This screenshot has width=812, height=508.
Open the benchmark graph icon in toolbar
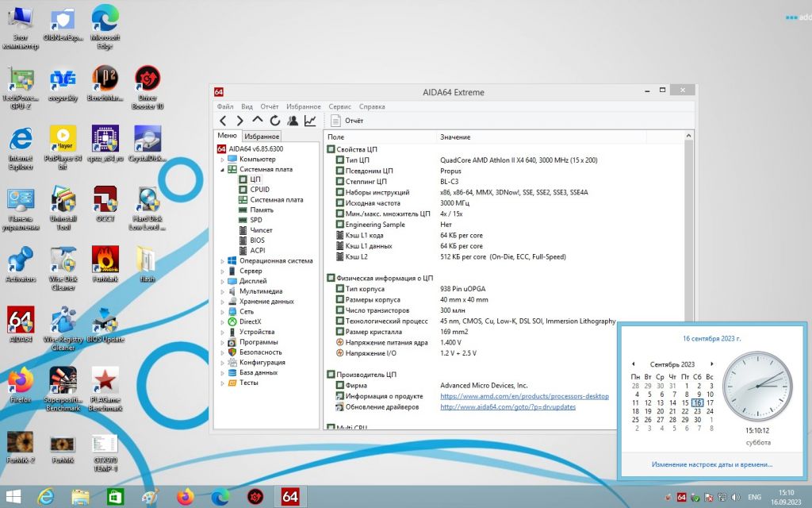click(310, 121)
